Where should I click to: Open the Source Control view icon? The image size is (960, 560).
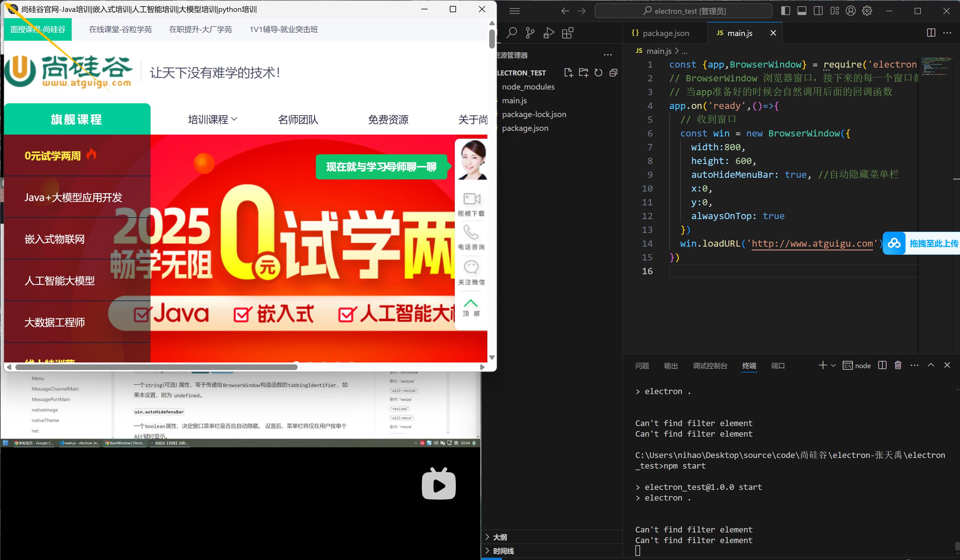tap(530, 33)
